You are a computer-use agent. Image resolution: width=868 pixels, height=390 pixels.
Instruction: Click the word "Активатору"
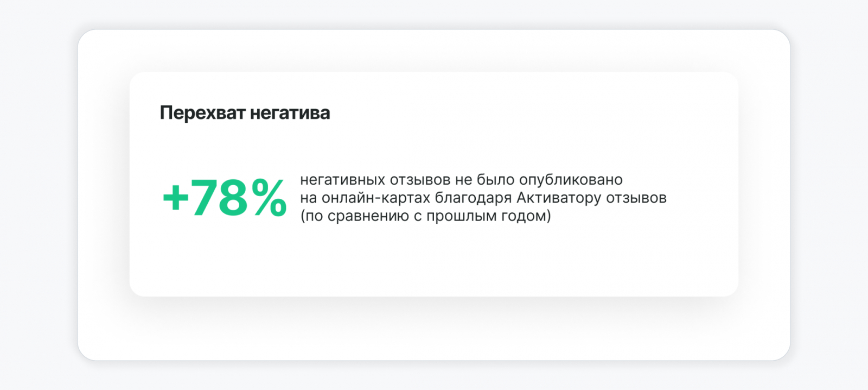[559, 198]
